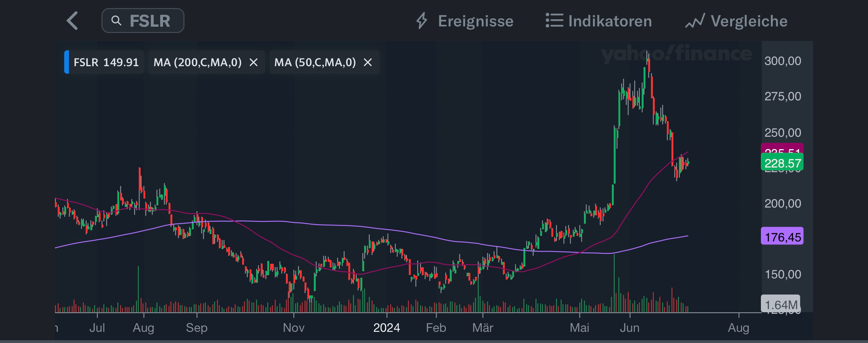Click the Indikatoren list icon
This screenshot has height=343, width=868.
[x=554, y=21]
